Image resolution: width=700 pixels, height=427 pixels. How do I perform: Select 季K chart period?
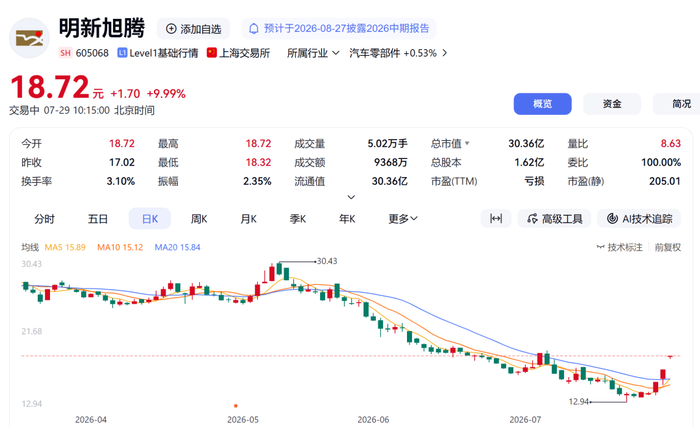click(x=298, y=219)
